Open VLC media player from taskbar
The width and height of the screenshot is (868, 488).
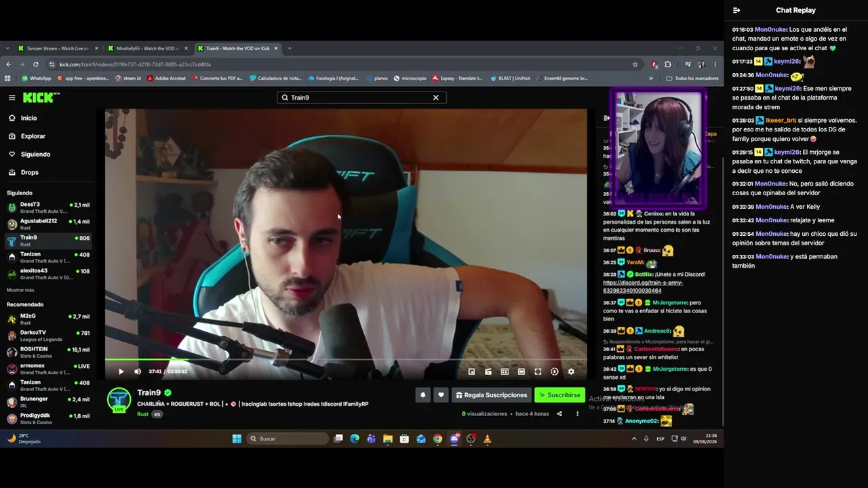[x=488, y=439]
